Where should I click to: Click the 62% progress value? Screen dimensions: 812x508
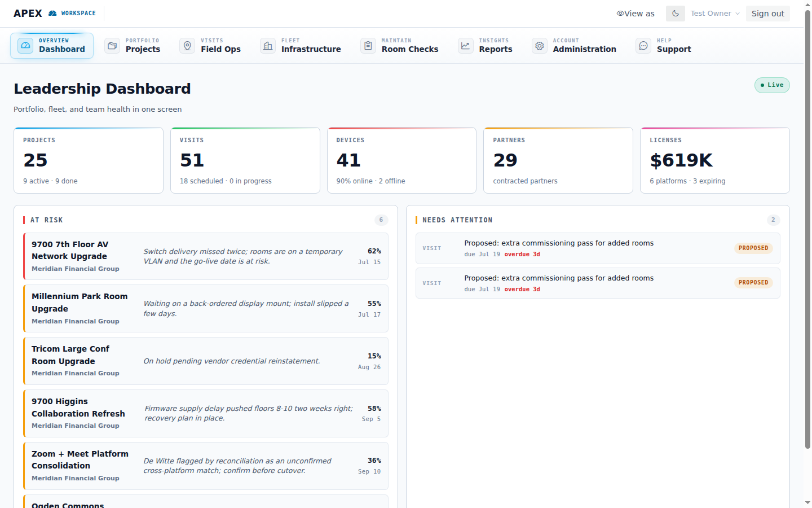tap(374, 251)
